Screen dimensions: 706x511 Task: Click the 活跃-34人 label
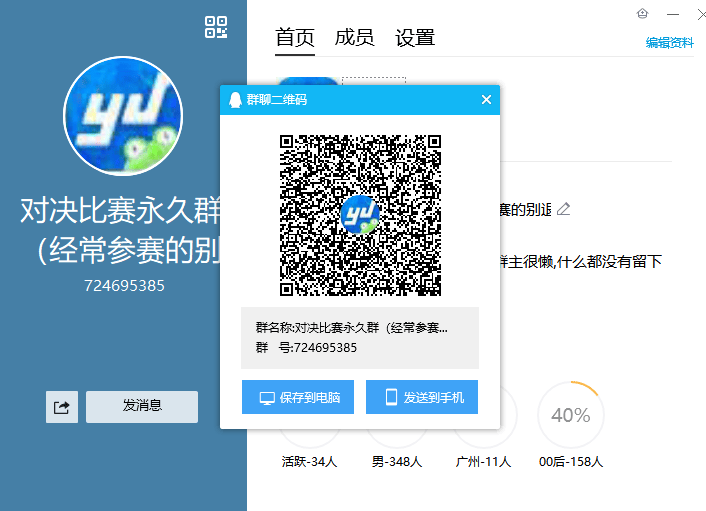pos(309,461)
